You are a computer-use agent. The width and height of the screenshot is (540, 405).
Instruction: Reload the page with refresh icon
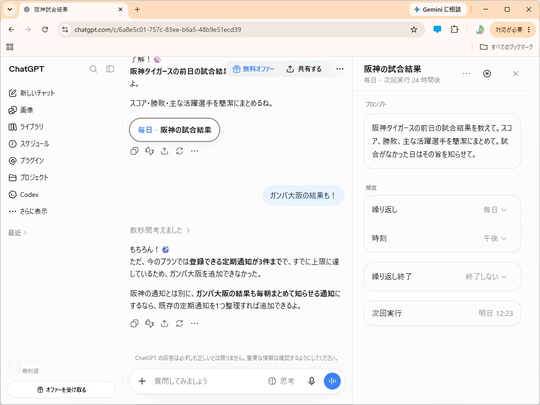45,30
